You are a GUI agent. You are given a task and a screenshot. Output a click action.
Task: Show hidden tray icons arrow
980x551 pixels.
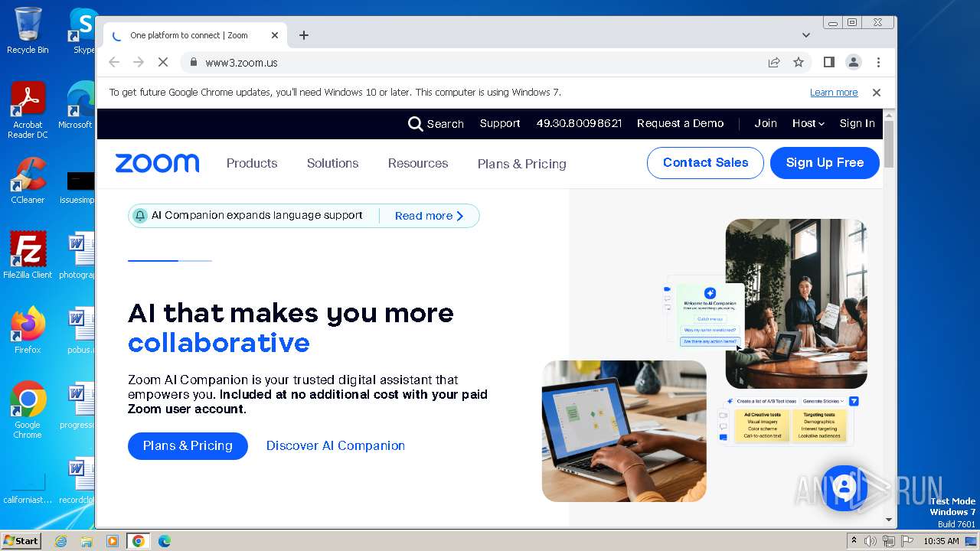(854, 541)
